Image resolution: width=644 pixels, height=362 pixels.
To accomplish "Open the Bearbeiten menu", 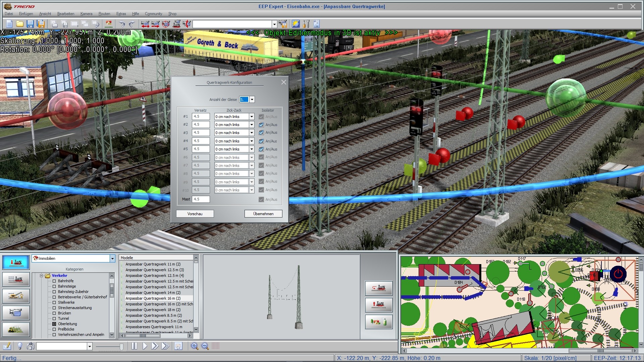I will pos(65,14).
